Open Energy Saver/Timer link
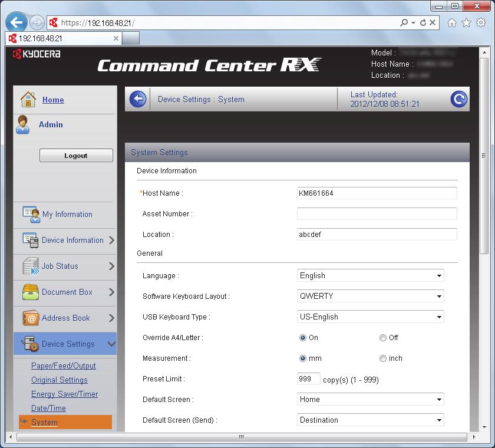The height and width of the screenshot is (448, 495). [x=64, y=394]
